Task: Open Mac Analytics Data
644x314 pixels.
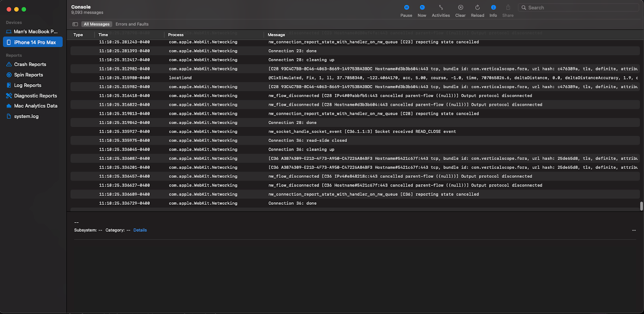Action: pyautogui.click(x=36, y=106)
